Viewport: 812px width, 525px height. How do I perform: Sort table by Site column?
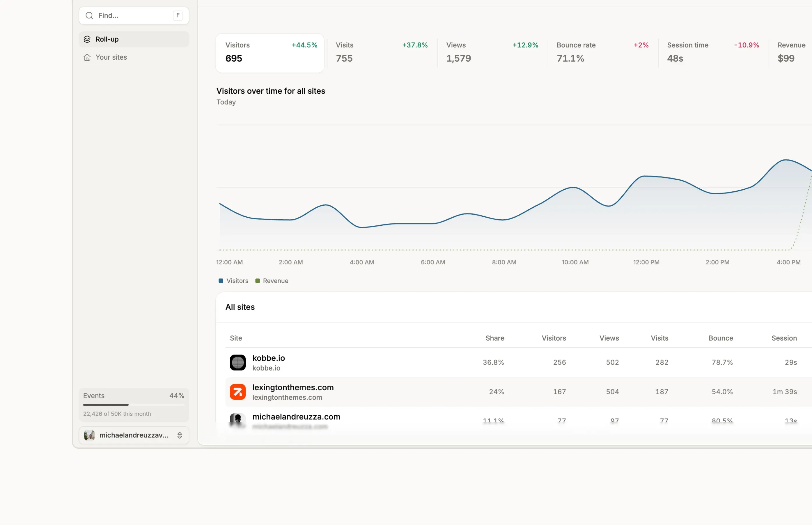pyautogui.click(x=236, y=338)
